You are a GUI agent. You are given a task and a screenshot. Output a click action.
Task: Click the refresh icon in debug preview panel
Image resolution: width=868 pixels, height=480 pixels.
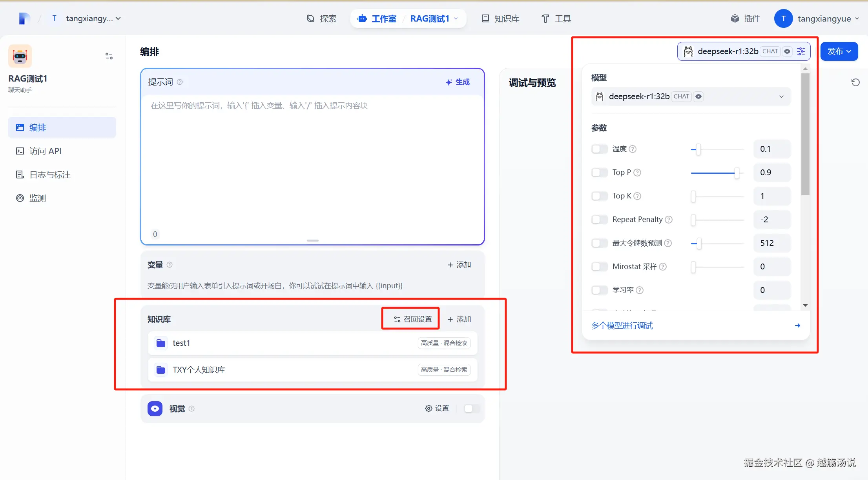click(x=855, y=82)
